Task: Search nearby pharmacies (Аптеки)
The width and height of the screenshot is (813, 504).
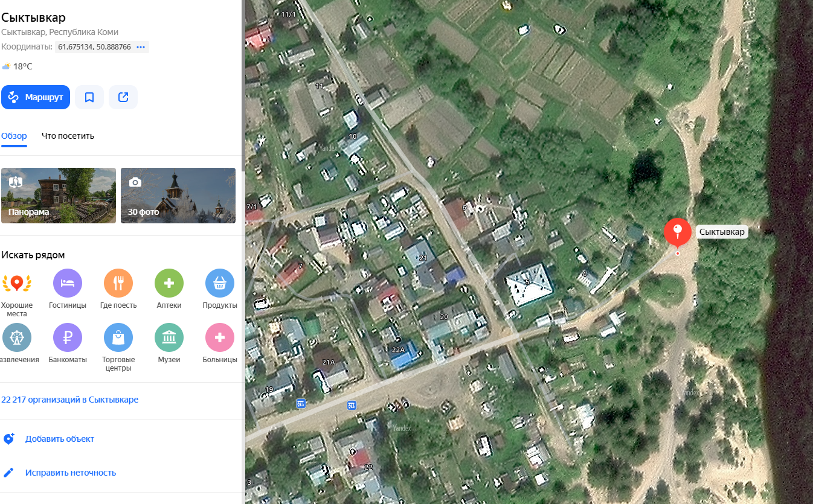Action: click(x=169, y=284)
